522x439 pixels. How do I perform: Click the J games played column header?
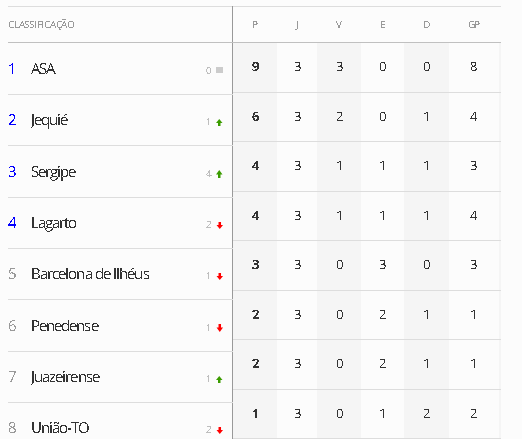[297, 25]
